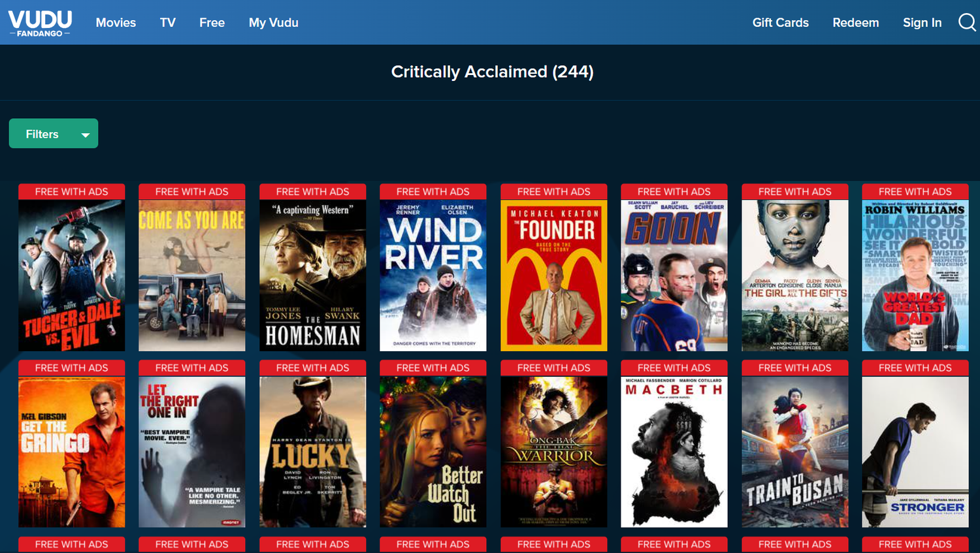Select the Tucker & Dale vs. Evil poster
The image size is (980, 553).
pyautogui.click(x=72, y=275)
